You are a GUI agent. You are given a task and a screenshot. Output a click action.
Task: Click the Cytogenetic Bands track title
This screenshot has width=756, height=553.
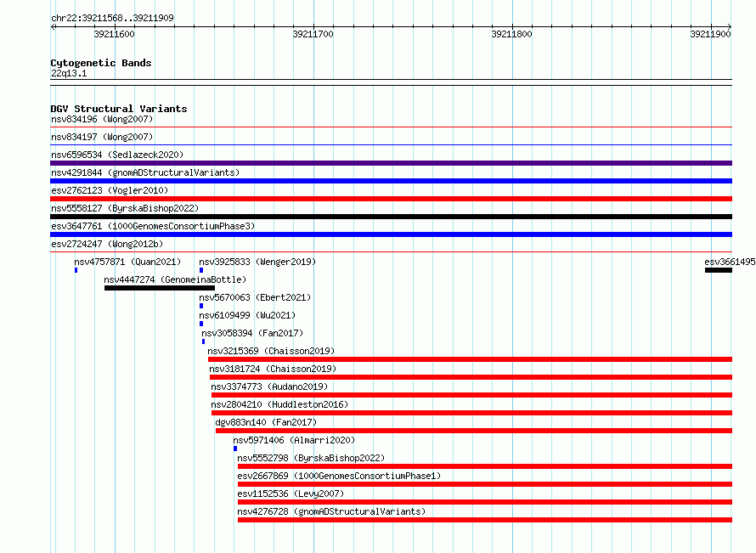tap(101, 63)
